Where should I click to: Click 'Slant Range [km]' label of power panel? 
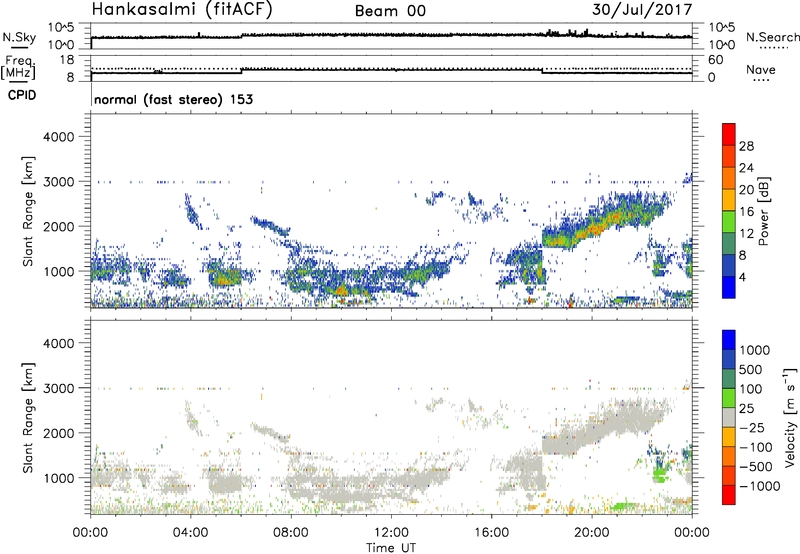pyautogui.click(x=28, y=211)
